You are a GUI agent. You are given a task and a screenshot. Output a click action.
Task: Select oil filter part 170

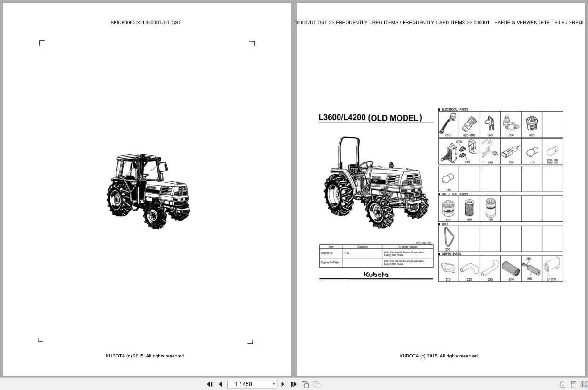(448, 209)
